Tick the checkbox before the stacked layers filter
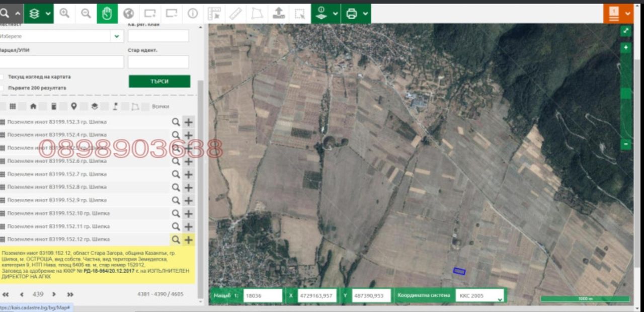Viewport: 644px width, 312px height. coord(84,107)
